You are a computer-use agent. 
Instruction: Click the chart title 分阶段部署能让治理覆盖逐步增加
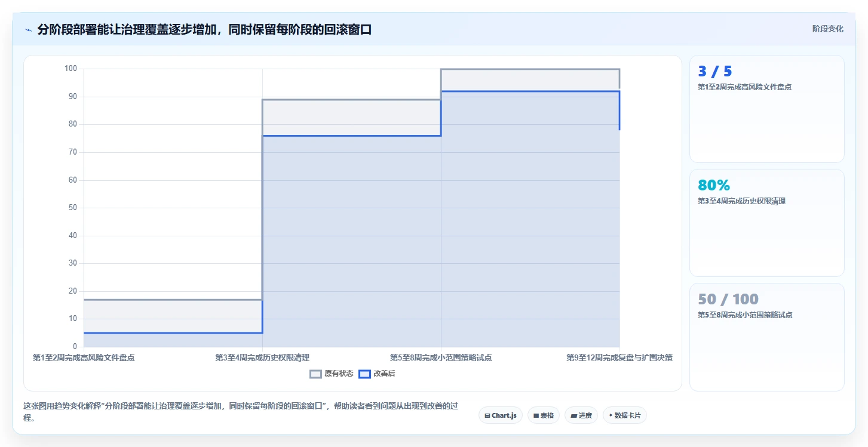click(204, 30)
